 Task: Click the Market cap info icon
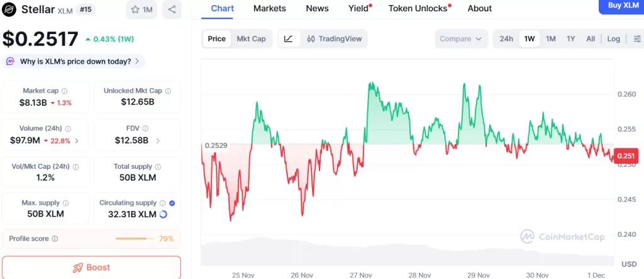coord(65,91)
